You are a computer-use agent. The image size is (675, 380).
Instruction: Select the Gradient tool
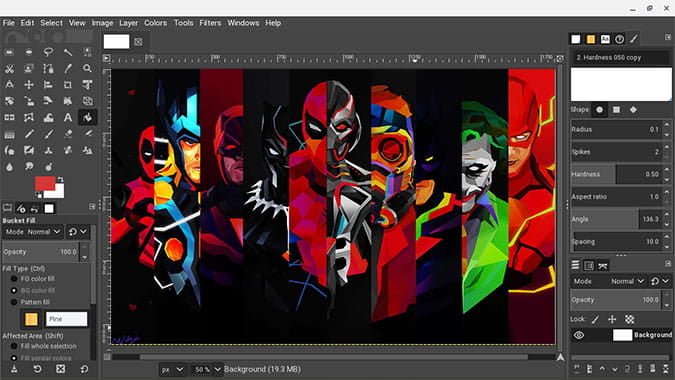click(9, 134)
